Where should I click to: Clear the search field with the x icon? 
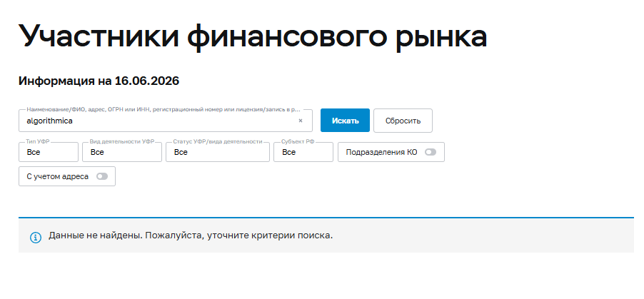(301, 121)
